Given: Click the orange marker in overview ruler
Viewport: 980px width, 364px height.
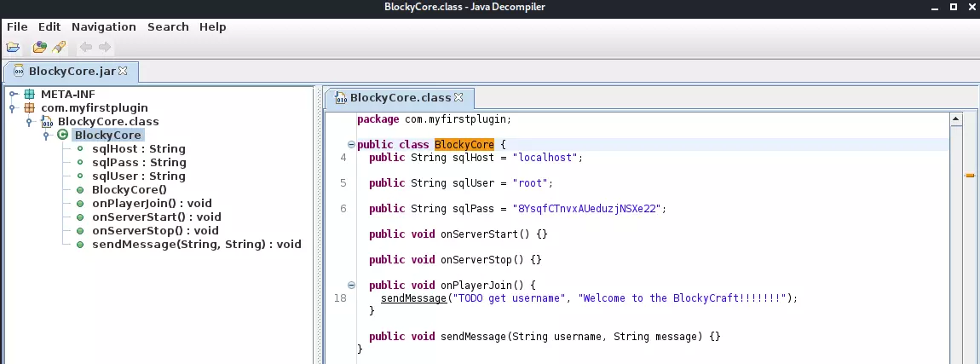Looking at the screenshot, I should (969, 176).
